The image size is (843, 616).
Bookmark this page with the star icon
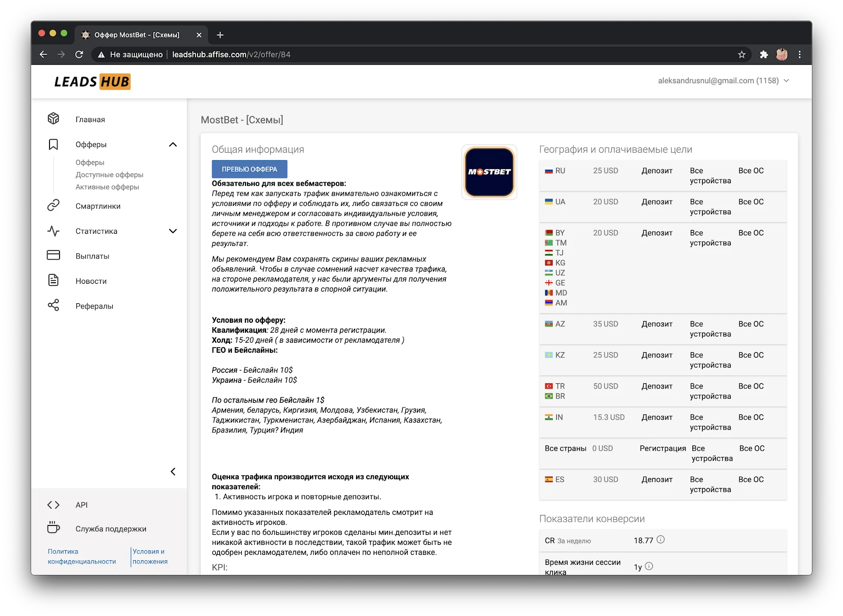tap(742, 54)
